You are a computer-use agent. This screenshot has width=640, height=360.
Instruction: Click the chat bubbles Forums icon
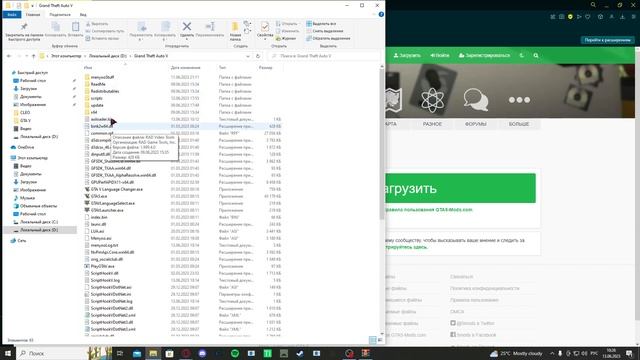click(x=476, y=100)
